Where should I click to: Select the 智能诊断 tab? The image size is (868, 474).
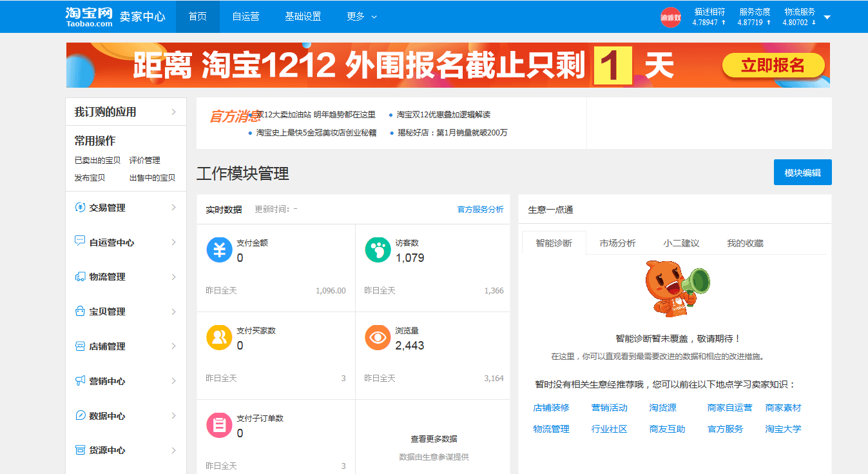pos(554,243)
